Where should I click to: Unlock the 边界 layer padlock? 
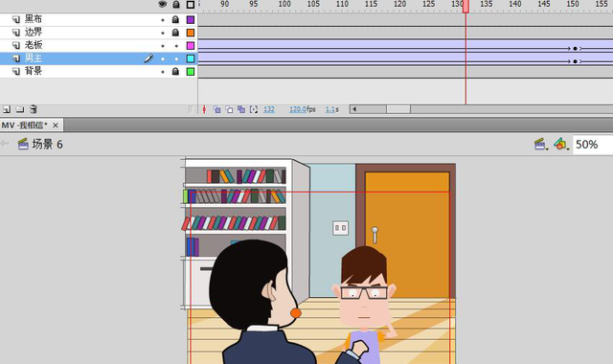click(x=175, y=33)
